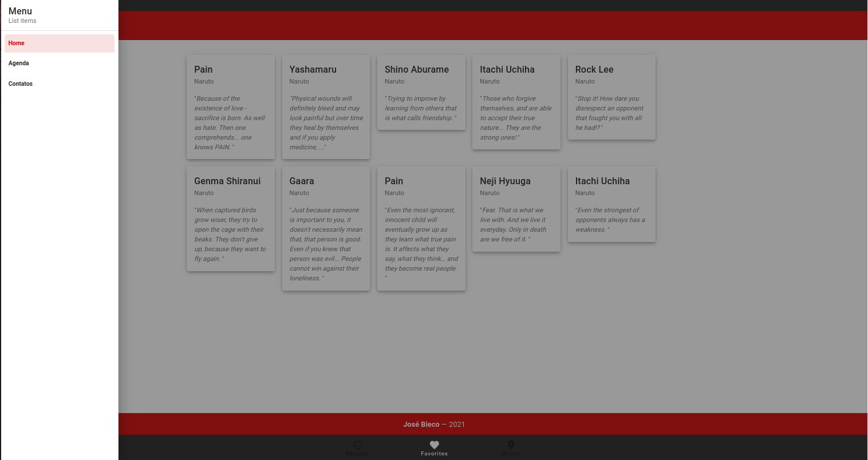This screenshot has width=868, height=460.
Task: Select Contatos in the drawer menu
Action: [60, 84]
